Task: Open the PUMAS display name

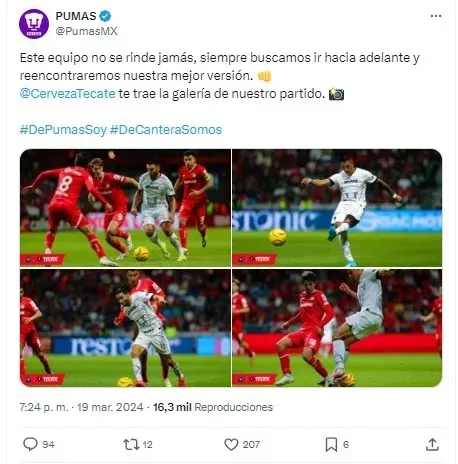Action: click(x=76, y=16)
